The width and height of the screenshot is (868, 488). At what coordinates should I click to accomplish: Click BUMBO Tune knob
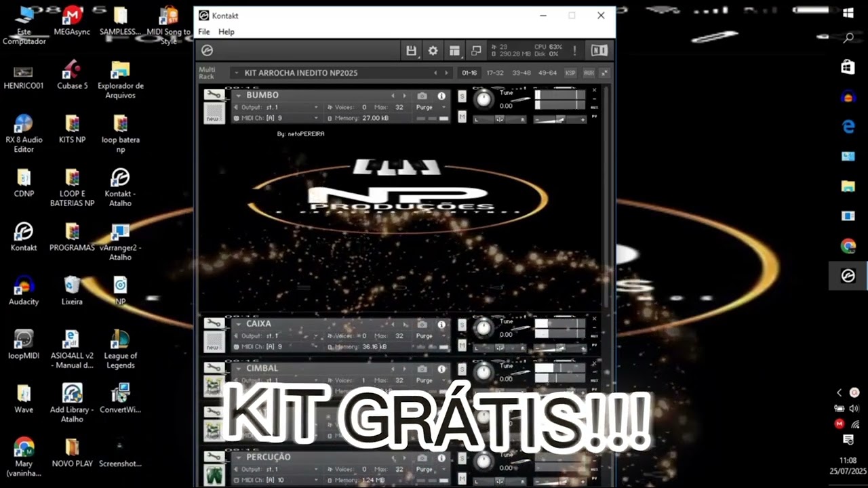click(484, 100)
